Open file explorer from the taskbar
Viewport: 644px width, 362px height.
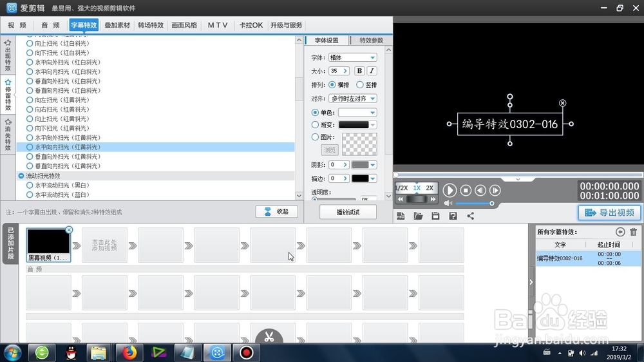tap(99, 352)
